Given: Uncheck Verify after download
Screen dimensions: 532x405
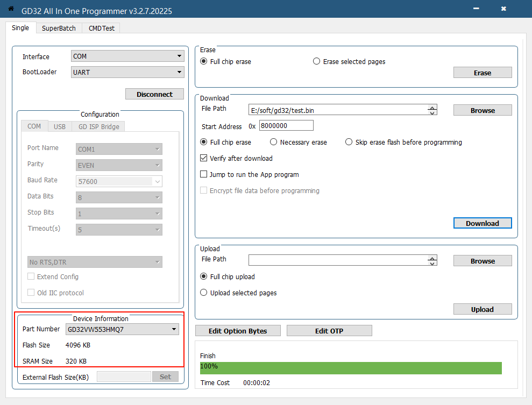Looking at the screenshot, I should (204, 159).
